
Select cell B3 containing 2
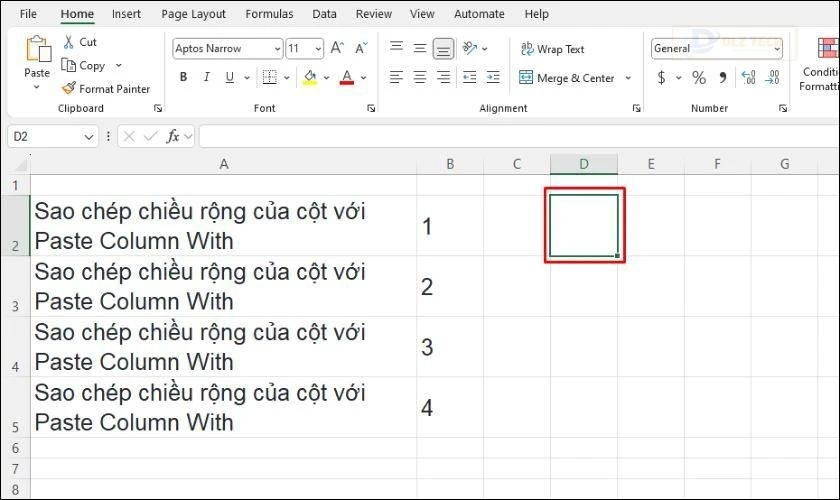tap(450, 286)
